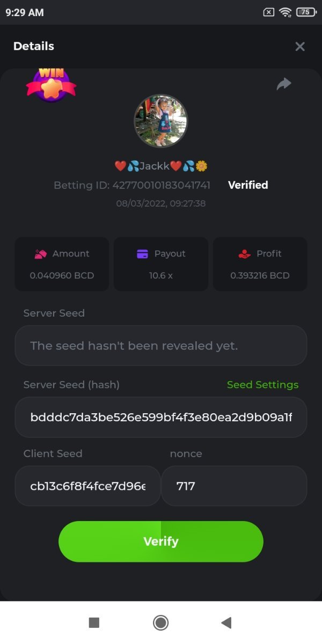Viewport: 322px width, 644px height.
Task: Focus the Server Seed hash field
Action: [x=161, y=418]
